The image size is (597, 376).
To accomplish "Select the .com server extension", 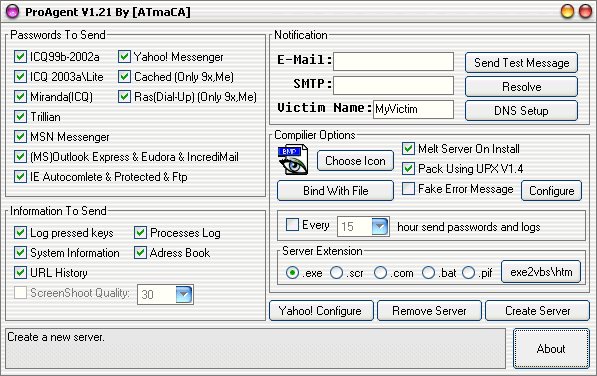I will point(380,272).
